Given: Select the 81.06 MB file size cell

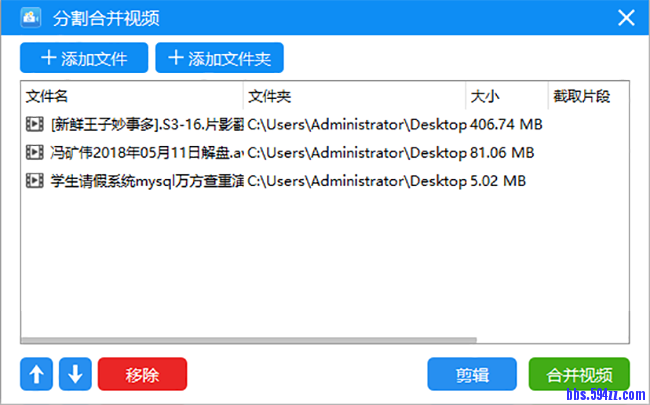Looking at the screenshot, I should tap(502, 153).
